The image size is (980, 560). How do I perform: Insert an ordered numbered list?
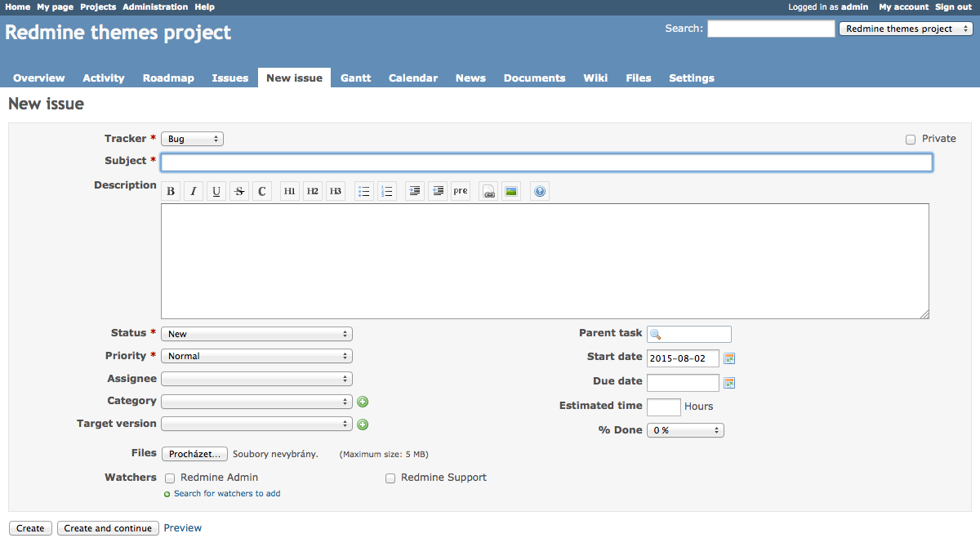click(387, 192)
